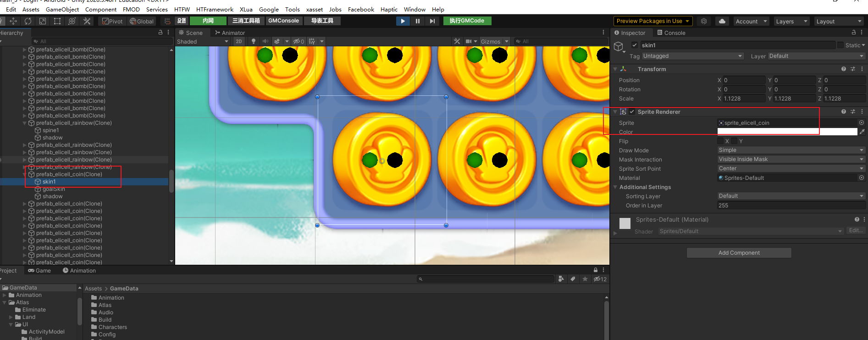Image resolution: width=868 pixels, height=340 pixels.
Task: Open the white Color swatch
Action: (787, 132)
